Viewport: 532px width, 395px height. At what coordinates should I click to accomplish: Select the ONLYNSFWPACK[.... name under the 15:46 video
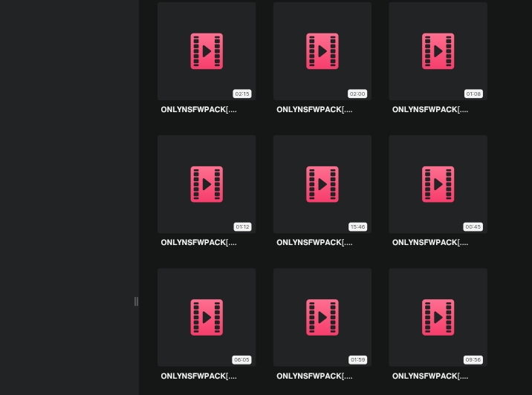click(x=314, y=243)
